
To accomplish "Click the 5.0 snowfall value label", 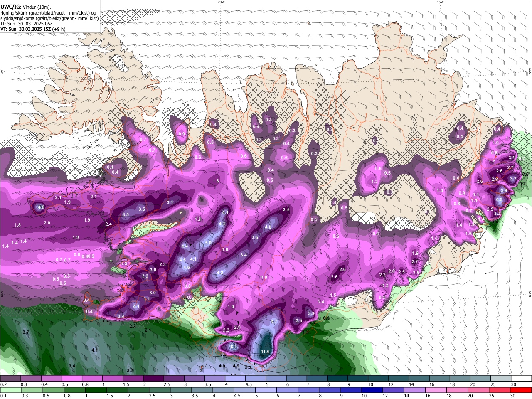I will 209,243.
